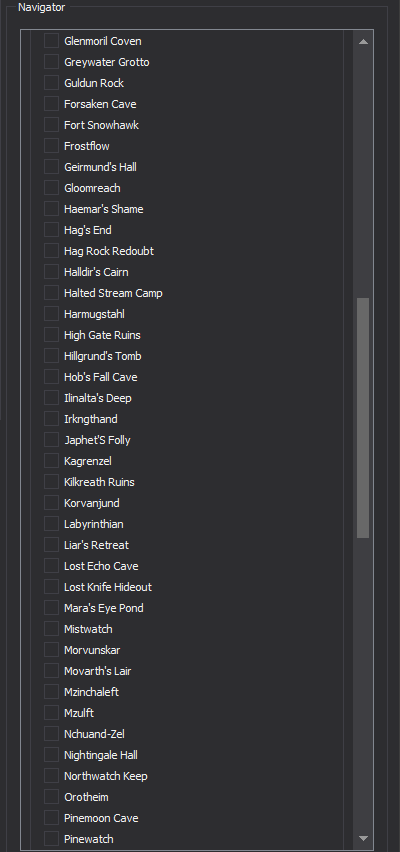
Task: Click the scroll up arrow
Action: tap(363, 41)
